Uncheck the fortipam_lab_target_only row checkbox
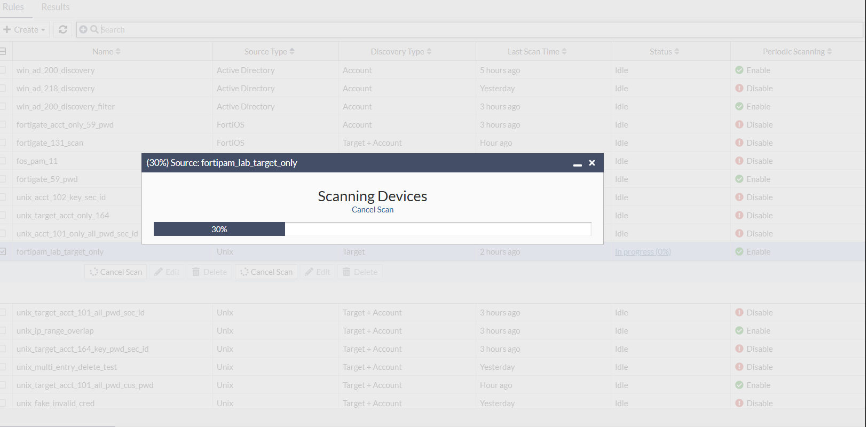The image size is (868, 427). [3, 251]
